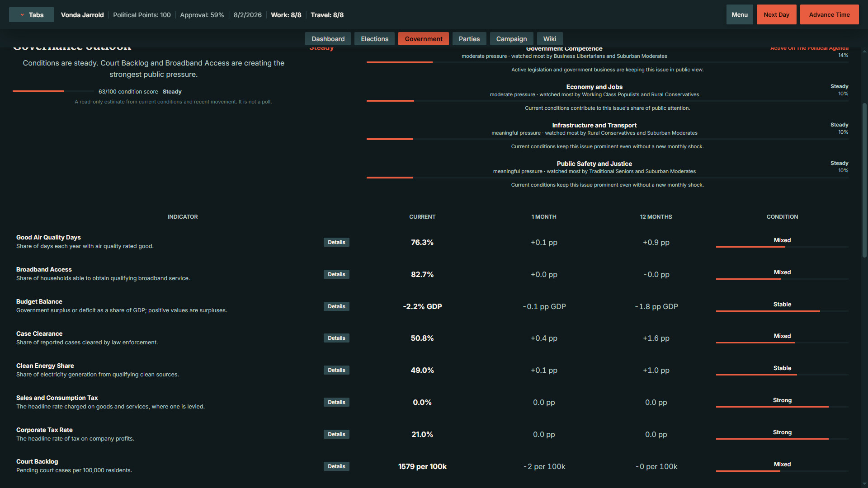Click the Advance Time button
Image resolution: width=868 pixels, height=488 pixels.
point(829,14)
